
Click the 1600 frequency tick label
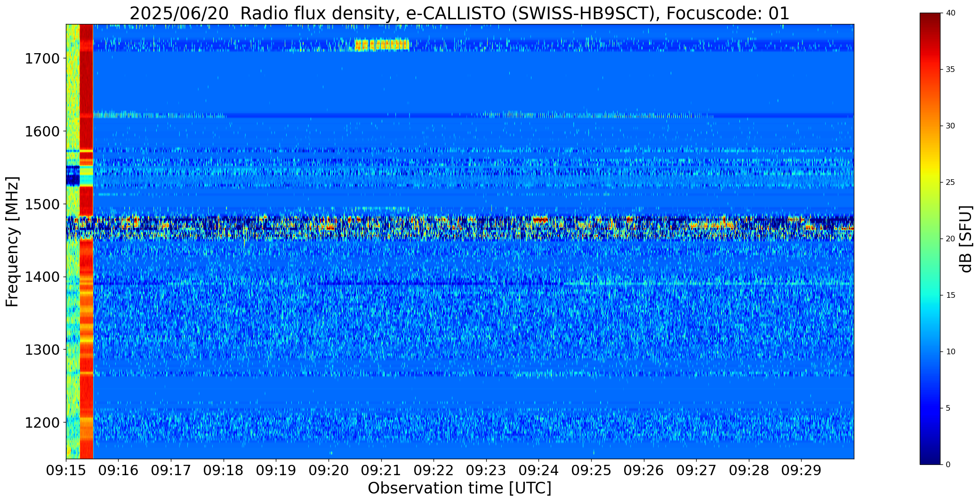42,131
